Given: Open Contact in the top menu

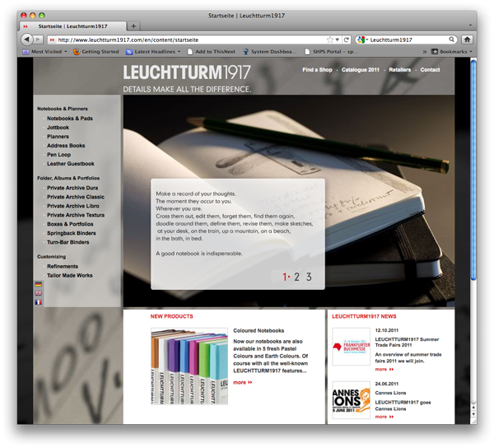Looking at the screenshot, I should 430,70.
